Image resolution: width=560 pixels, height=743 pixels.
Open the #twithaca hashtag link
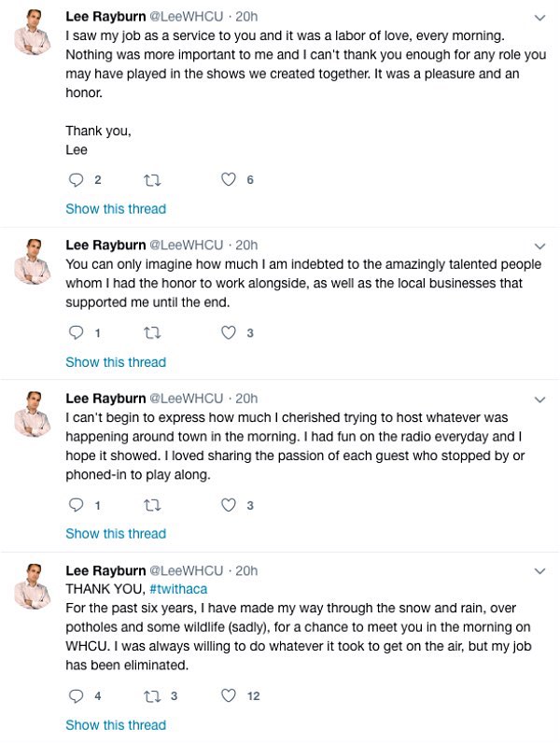(177, 589)
